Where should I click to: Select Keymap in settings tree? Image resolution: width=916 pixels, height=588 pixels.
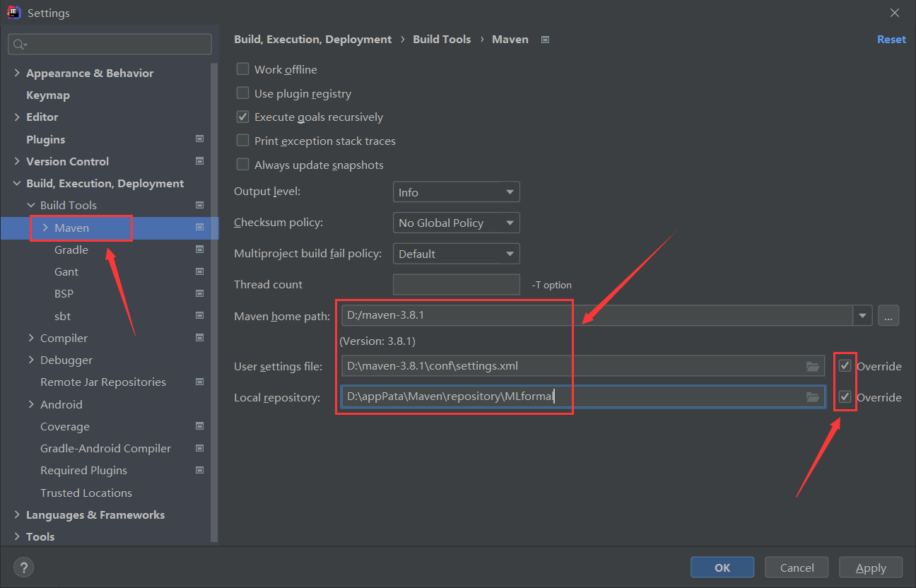point(48,95)
